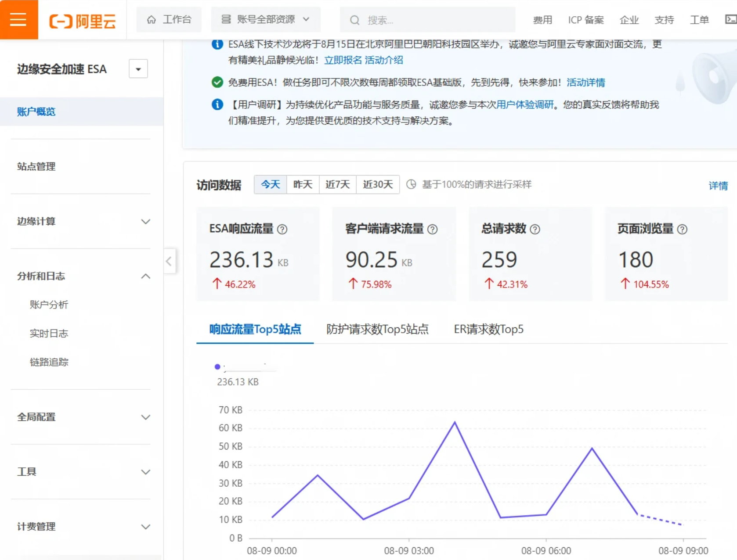
Task: Click the 08-09 03:00 axis label
Action: click(x=409, y=551)
